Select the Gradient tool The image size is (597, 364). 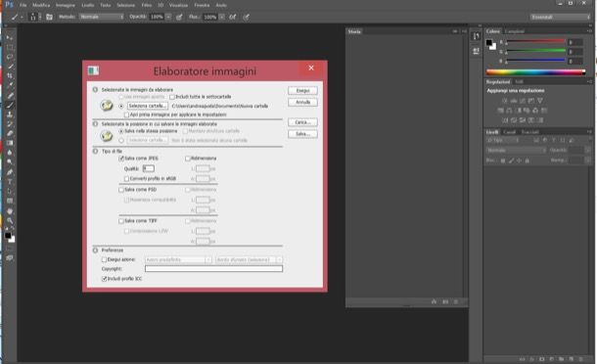[x=10, y=143]
